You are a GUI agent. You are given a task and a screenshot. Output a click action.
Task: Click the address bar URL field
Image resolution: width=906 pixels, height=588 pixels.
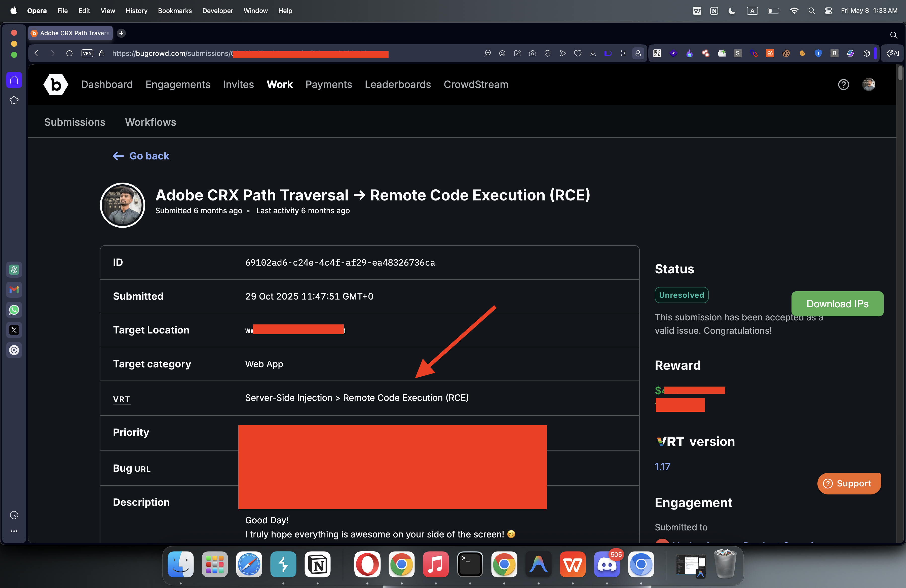pos(293,53)
